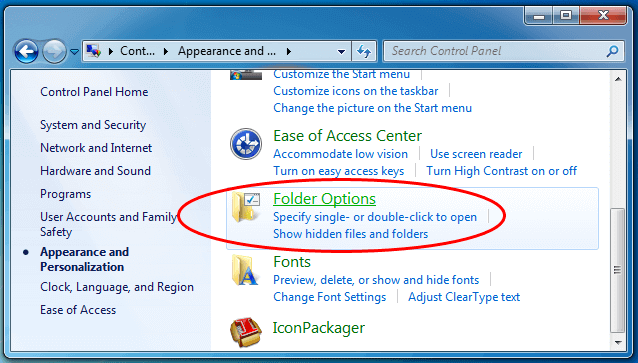The image size is (638, 363).
Task: Select Hardware and Sound in sidebar
Action: [x=95, y=171]
